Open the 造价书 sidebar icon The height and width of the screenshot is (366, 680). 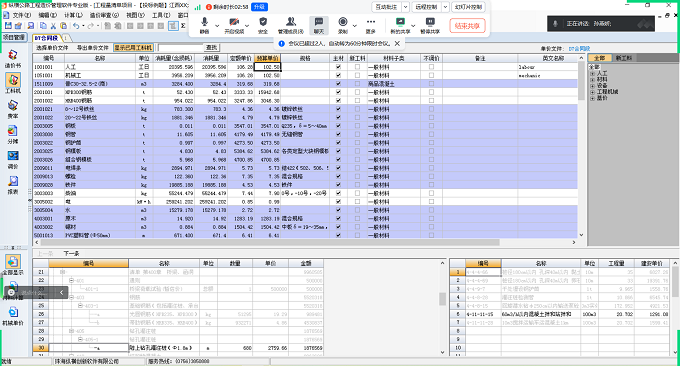(x=13, y=58)
